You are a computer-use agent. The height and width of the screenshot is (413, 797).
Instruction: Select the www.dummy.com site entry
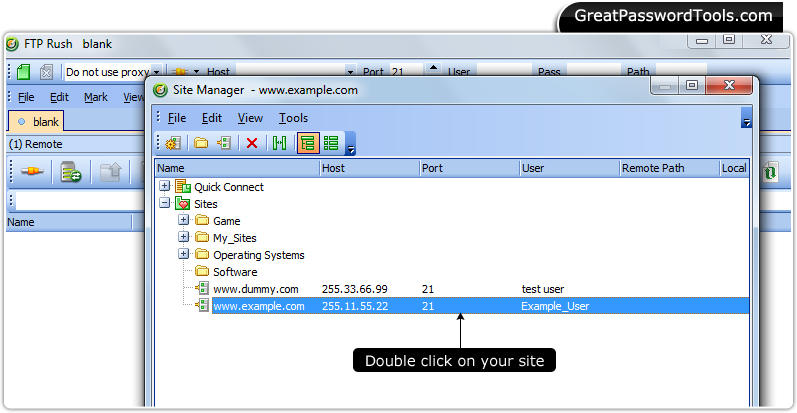[256, 289]
